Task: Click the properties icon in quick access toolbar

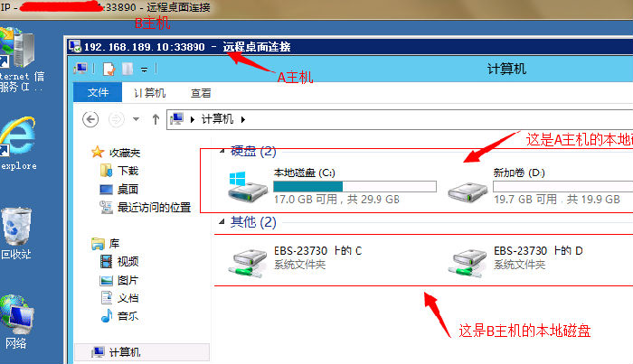Action: point(109,69)
